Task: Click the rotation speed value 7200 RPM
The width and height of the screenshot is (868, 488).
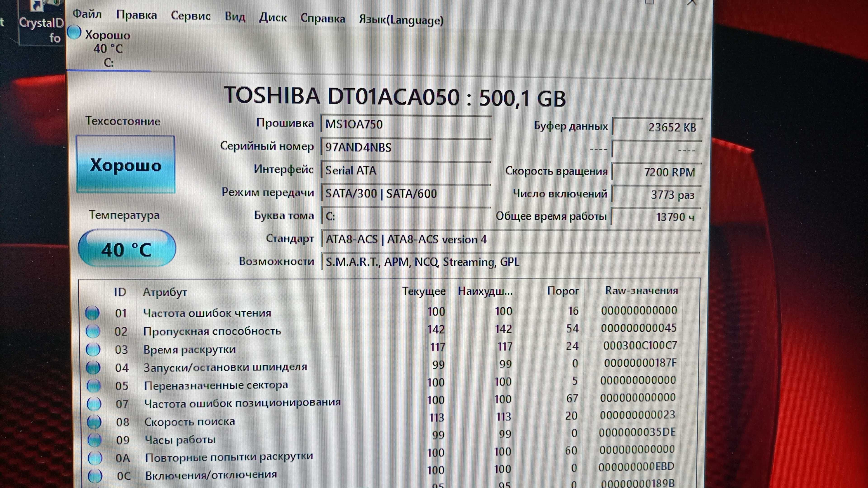Action: 657,172
